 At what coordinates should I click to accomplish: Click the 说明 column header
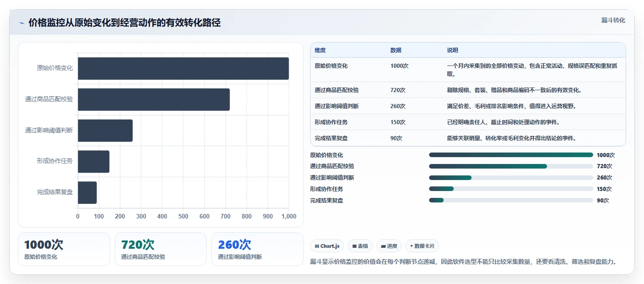(452, 50)
